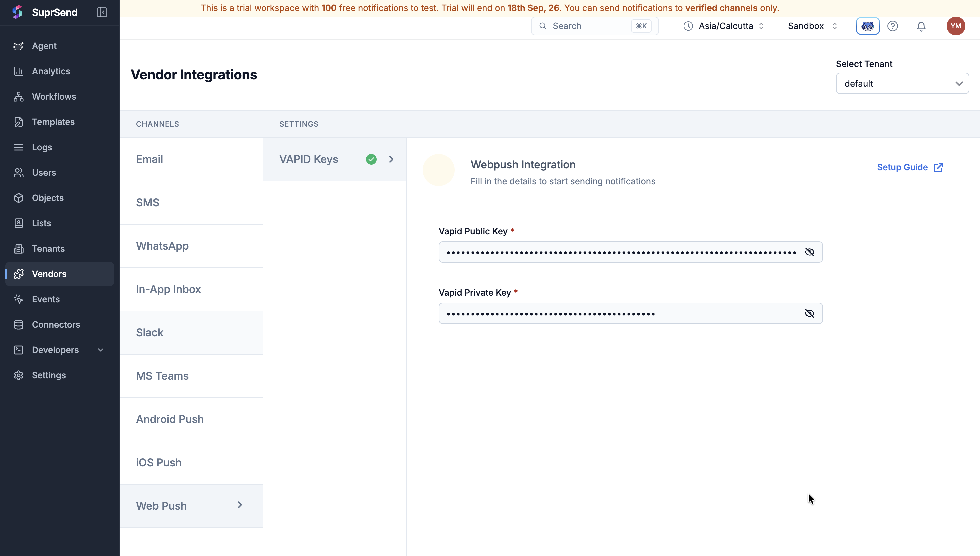Click the VAPID Keys row chevron
The height and width of the screenshot is (556, 980).
click(391, 159)
